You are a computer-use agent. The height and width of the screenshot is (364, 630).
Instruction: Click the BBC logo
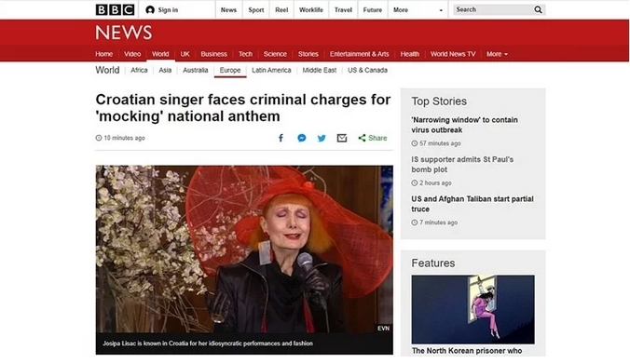pyautogui.click(x=115, y=9)
